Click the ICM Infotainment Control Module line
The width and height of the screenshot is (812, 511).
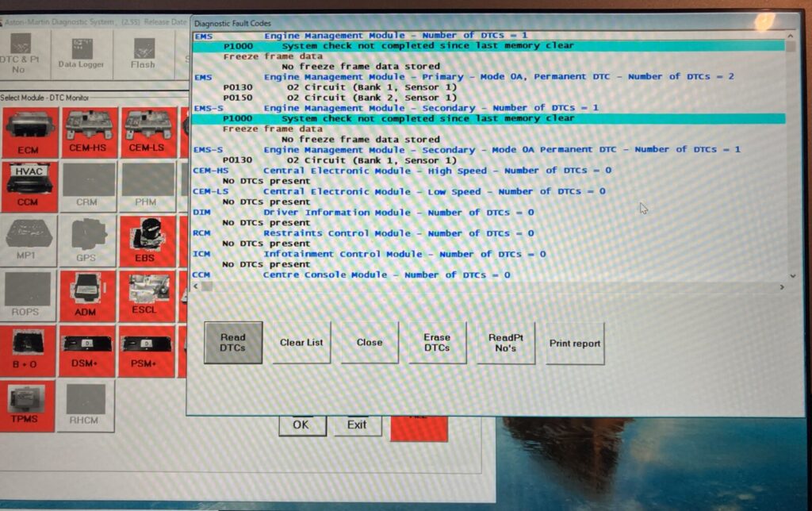370,254
